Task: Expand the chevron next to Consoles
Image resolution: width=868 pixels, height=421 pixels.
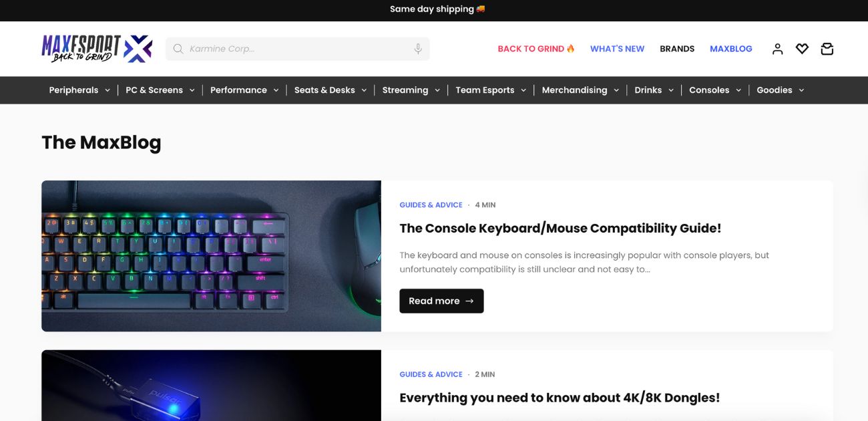Action: tap(738, 90)
